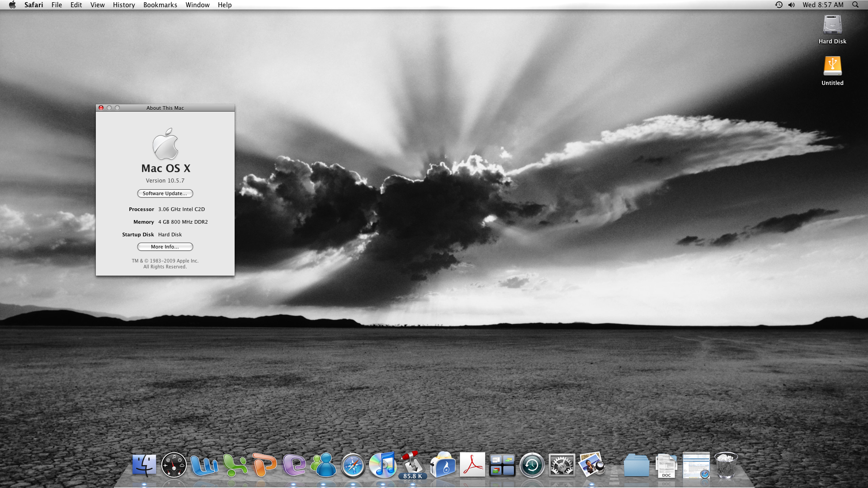Launch iTunes from the dock
Viewport: 868px width, 488px height.
383,465
